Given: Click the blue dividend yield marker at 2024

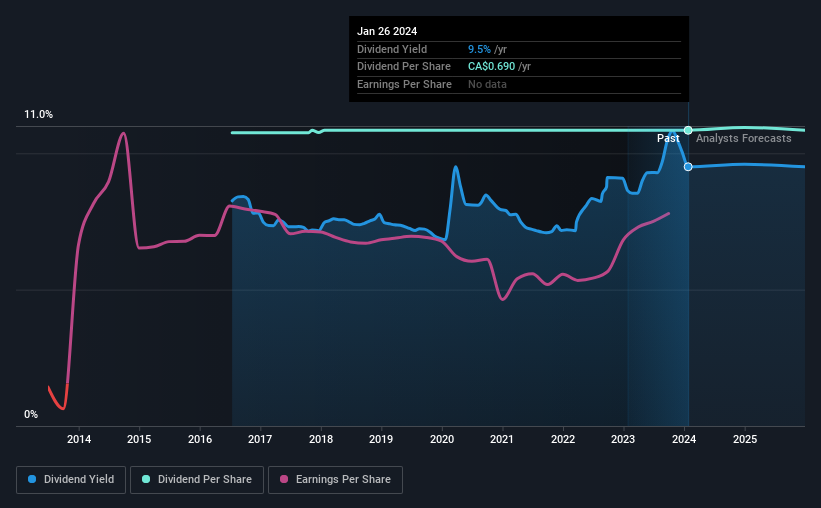Looking at the screenshot, I should click(688, 167).
